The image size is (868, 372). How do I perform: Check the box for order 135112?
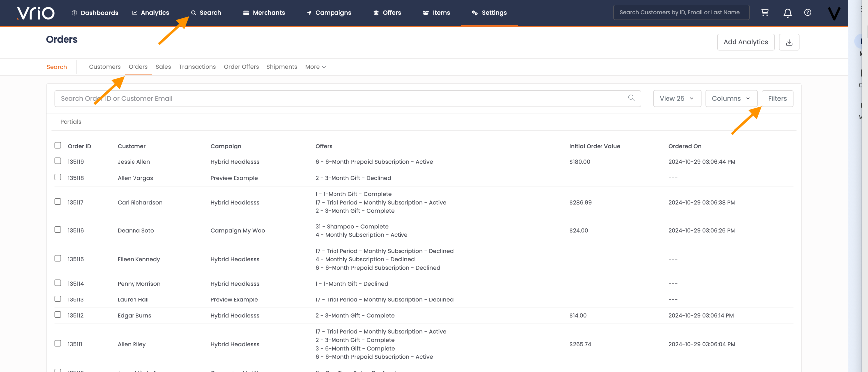(x=58, y=315)
